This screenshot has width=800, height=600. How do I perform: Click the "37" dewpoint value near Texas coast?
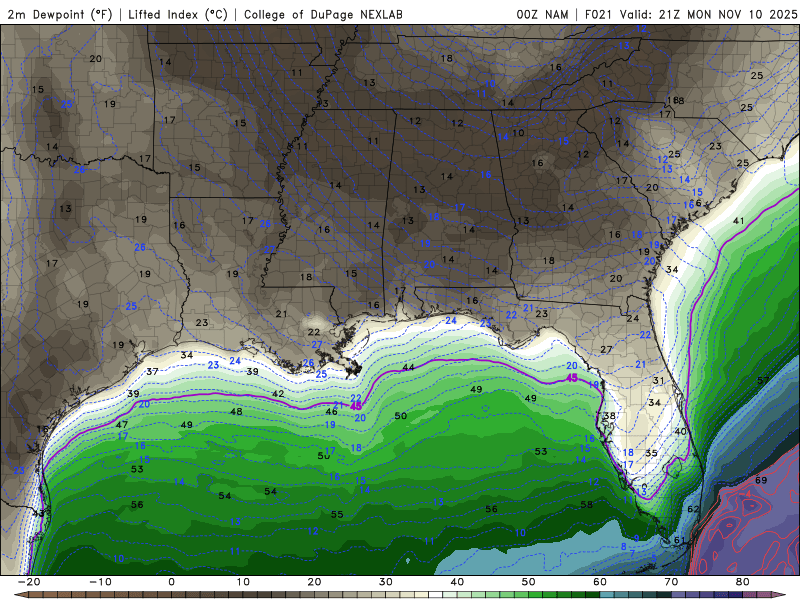[x=152, y=371]
